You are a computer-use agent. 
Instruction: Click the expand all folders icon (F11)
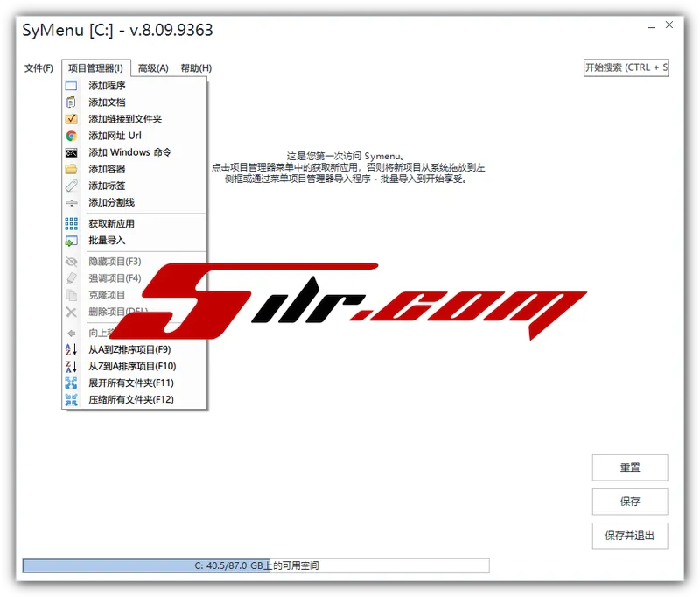(x=71, y=383)
